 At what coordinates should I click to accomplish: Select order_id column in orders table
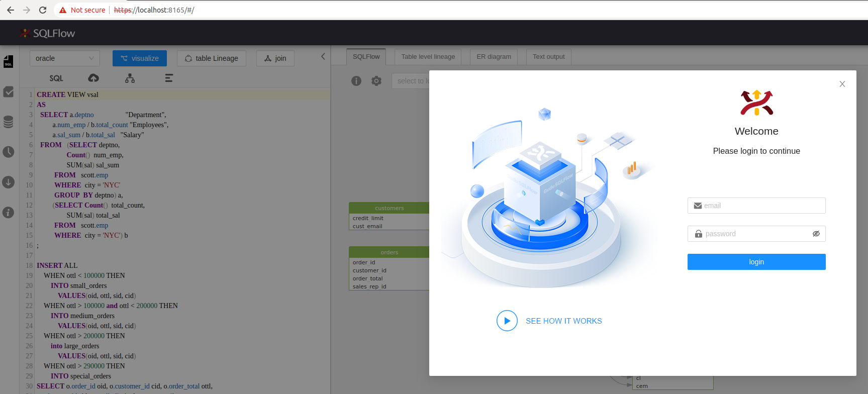[364, 262]
